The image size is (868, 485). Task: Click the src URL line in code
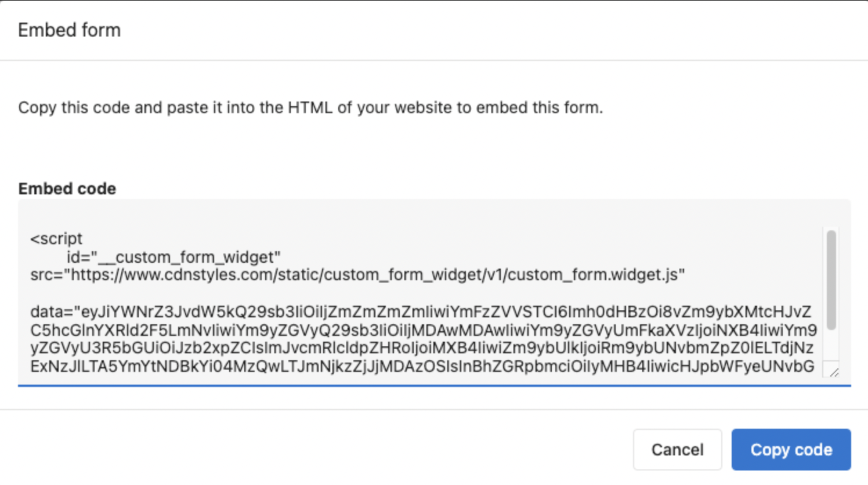[x=357, y=274]
